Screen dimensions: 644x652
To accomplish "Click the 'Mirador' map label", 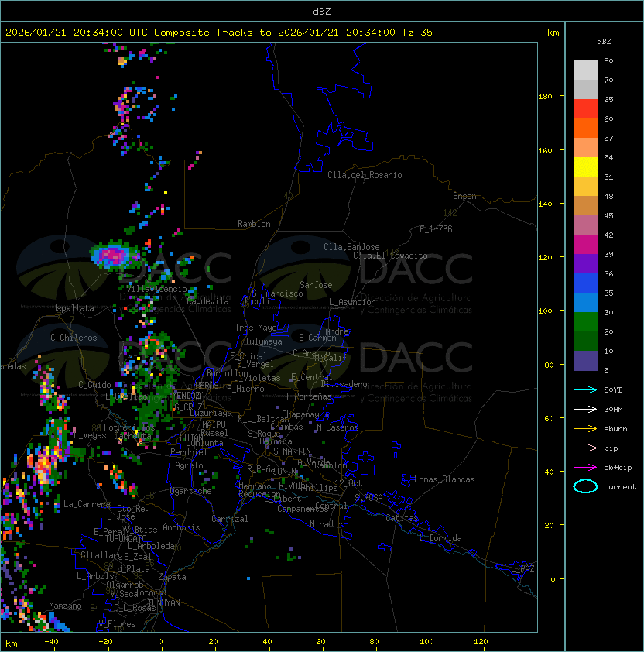I will 326,524.
